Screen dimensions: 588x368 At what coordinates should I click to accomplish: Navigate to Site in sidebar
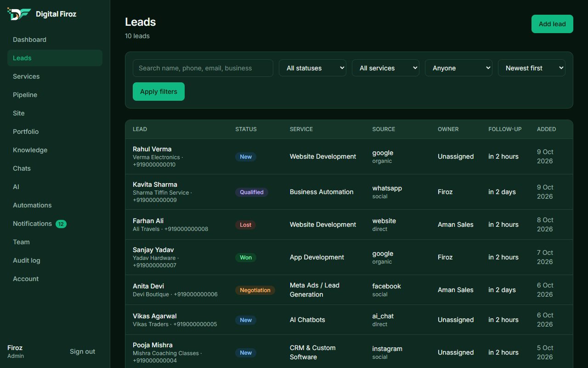point(55,113)
